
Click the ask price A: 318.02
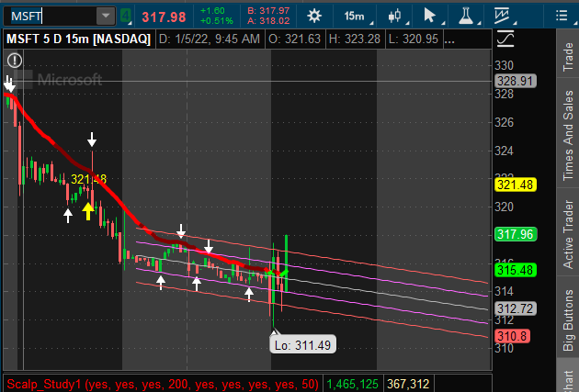click(268, 21)
